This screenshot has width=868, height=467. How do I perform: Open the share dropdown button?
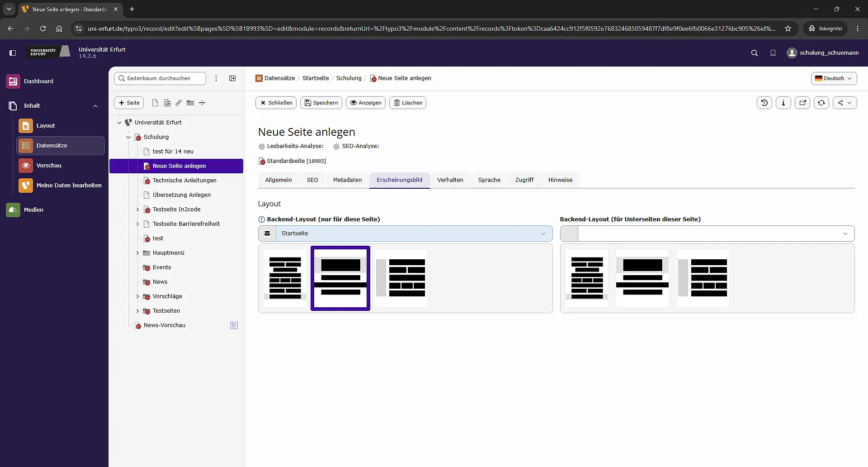click(844, 103)
